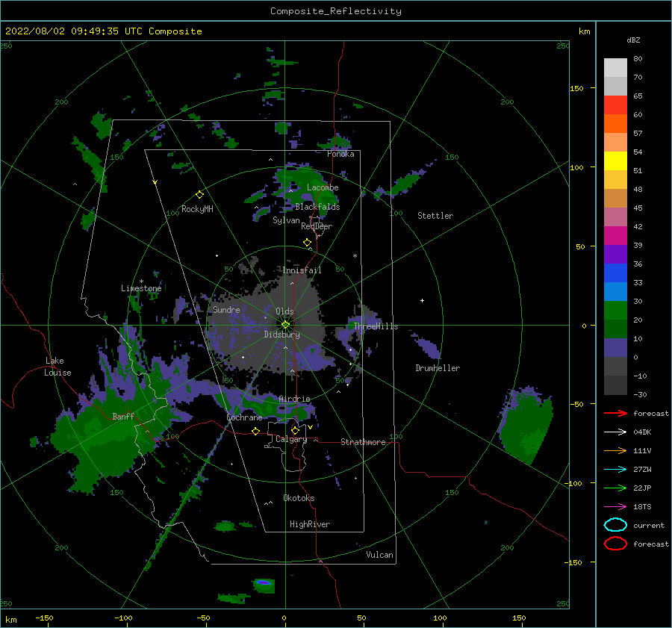Pick the bright green 30–20 dBZ band
This screenshot has height=628, width=672.
pos(615,311)
